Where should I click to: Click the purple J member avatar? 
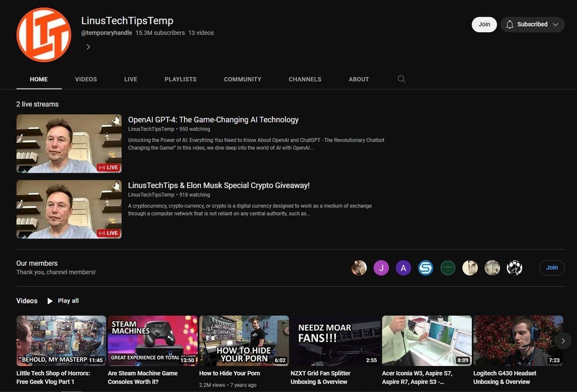click(381, 267)
